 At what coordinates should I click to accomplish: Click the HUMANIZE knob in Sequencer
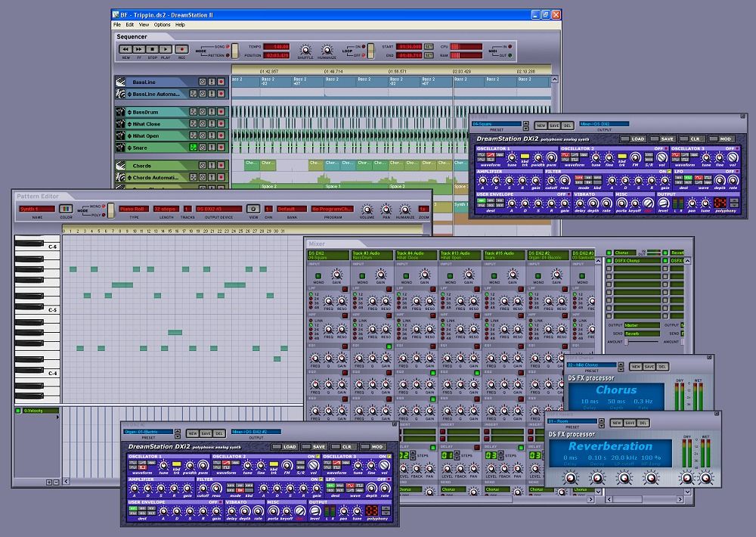pos(327,50)
